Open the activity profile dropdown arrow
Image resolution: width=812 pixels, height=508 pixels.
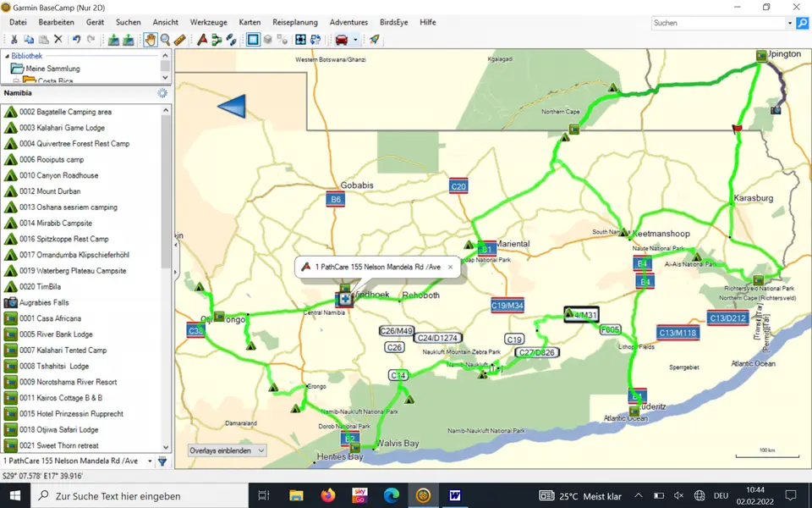click(355, 40)
